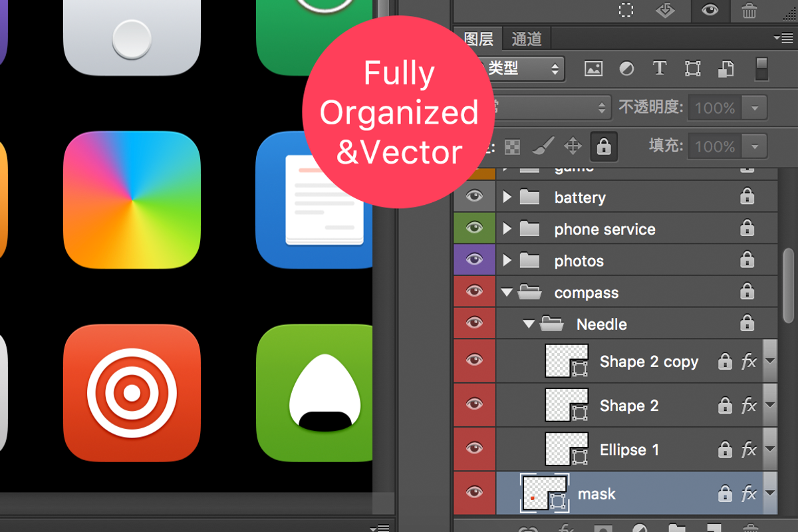Hide the Ellipse 1 layer

(x=474, y=448)
